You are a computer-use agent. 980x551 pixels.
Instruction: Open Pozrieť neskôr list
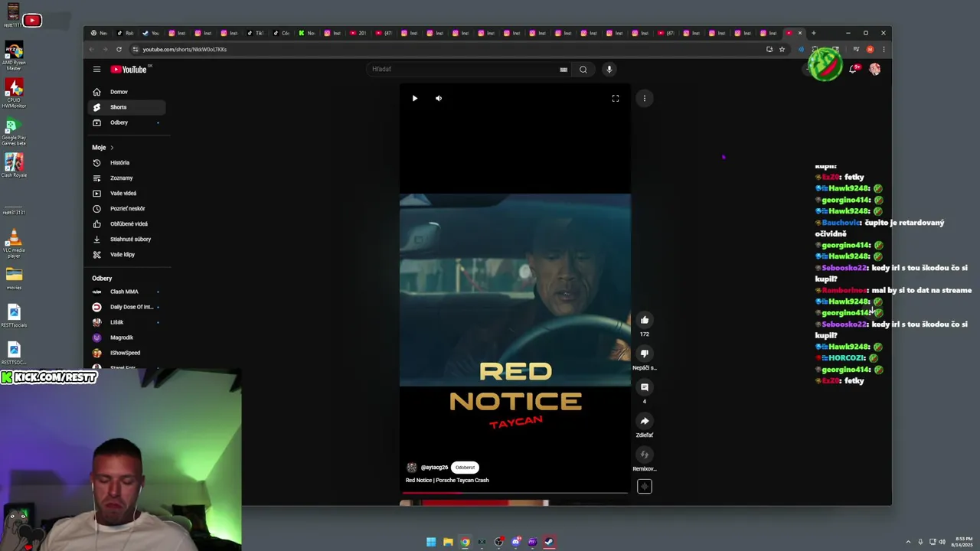[126, 208]
